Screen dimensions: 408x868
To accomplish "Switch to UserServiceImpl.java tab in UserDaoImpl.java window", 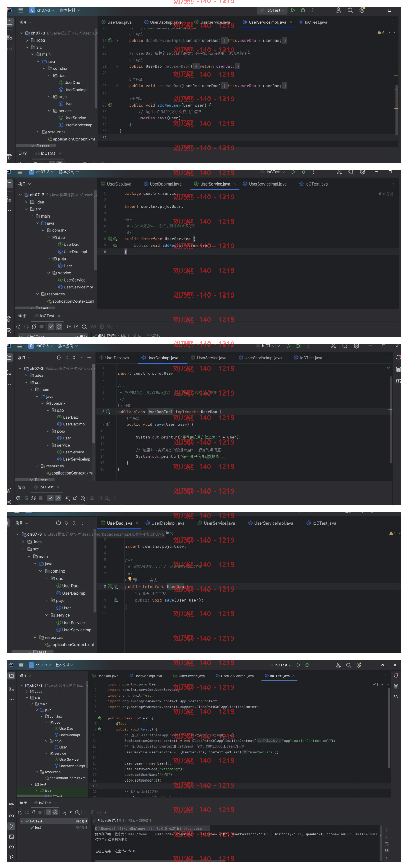I will pos(260,358).
